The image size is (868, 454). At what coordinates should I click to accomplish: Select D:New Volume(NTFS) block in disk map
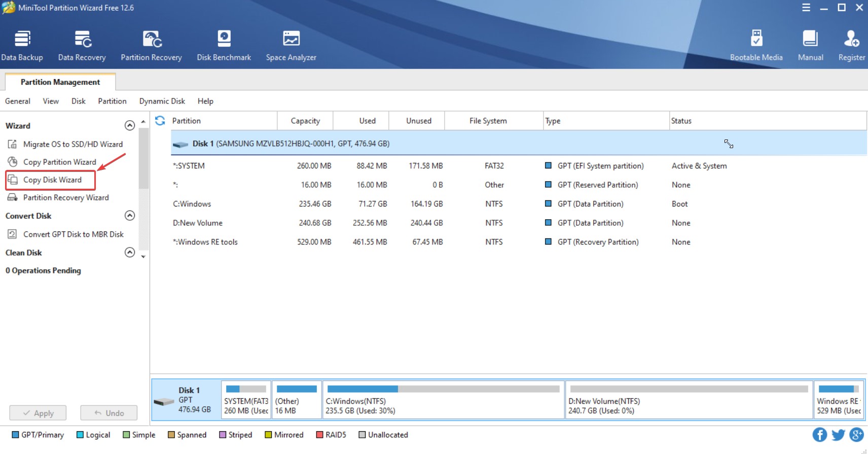pos(689,400)
